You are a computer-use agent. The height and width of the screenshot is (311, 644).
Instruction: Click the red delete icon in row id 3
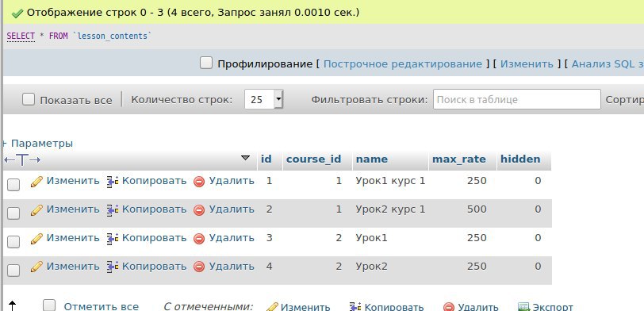coord(199,239)
